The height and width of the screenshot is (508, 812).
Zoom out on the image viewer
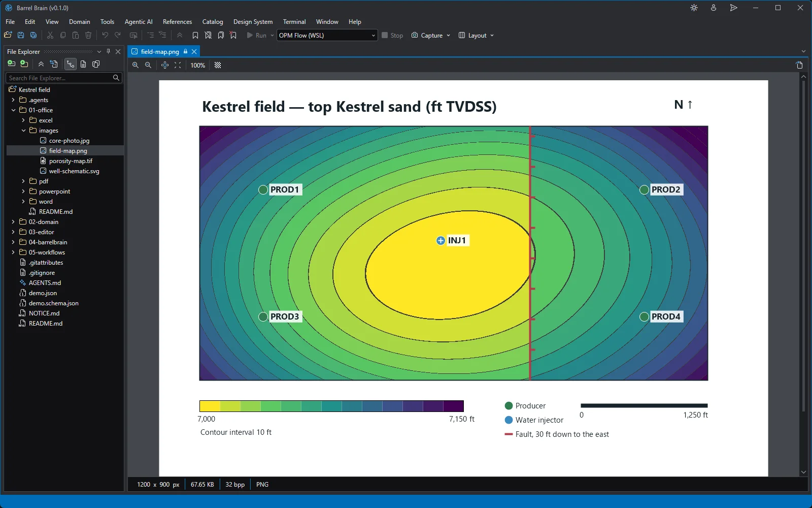148,65
